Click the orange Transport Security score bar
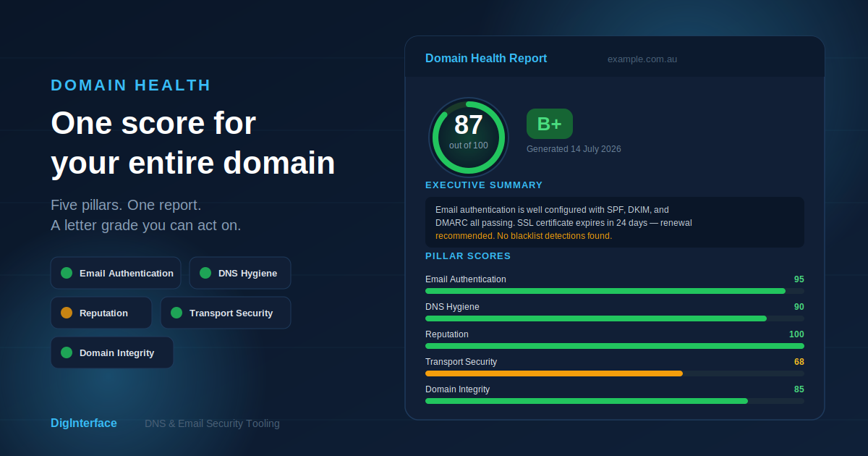 click(x=554, y=373)
